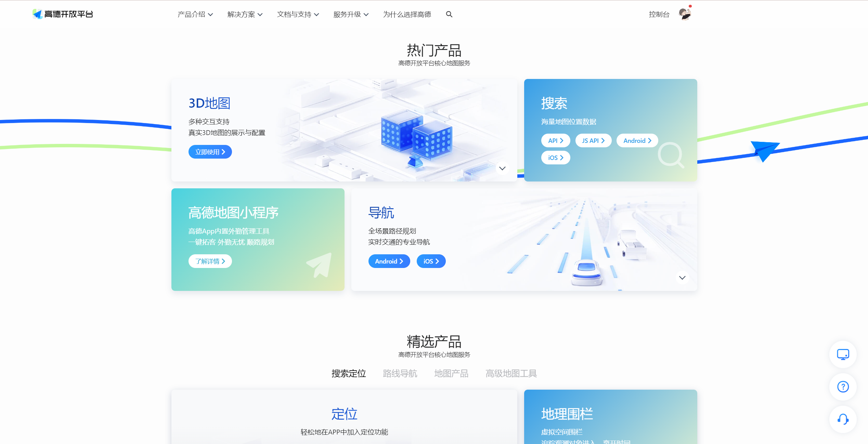The image size is (868, 444).
Task: Scroll down using the 导航 section chevron
Action: point(682,278)
